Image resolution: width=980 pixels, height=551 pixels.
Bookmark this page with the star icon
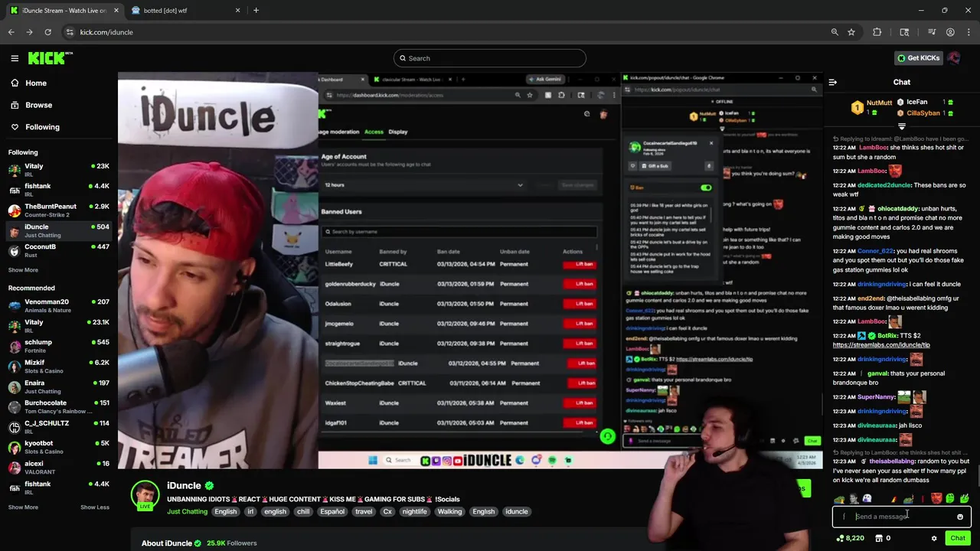(x=851, y=32)
